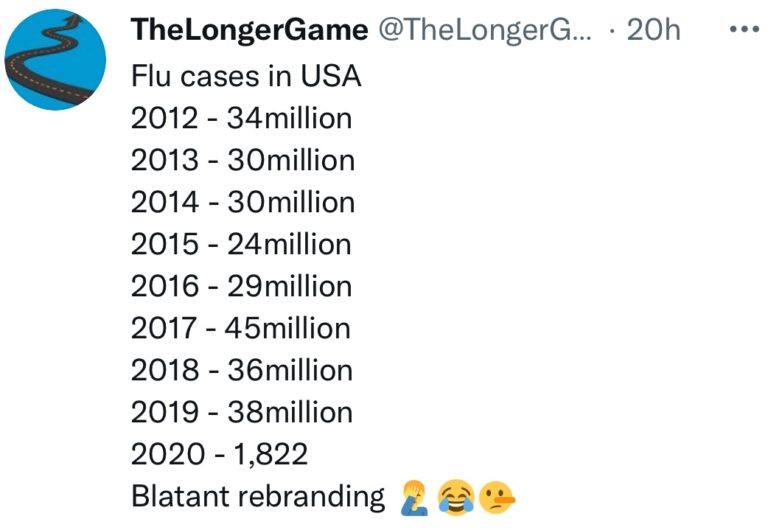Click the "2013 - 30million" line
The image size is (768, 530).
tap(242, 160)
